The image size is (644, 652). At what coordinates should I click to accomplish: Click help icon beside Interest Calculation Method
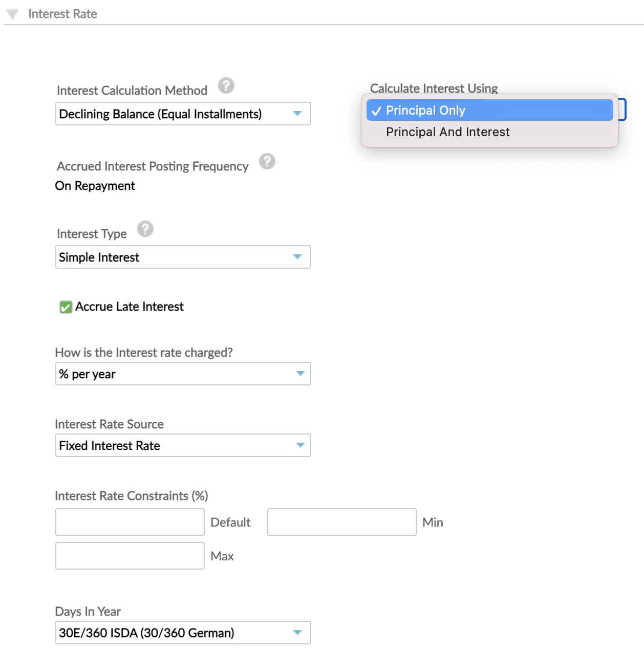[x=226, y=86]
